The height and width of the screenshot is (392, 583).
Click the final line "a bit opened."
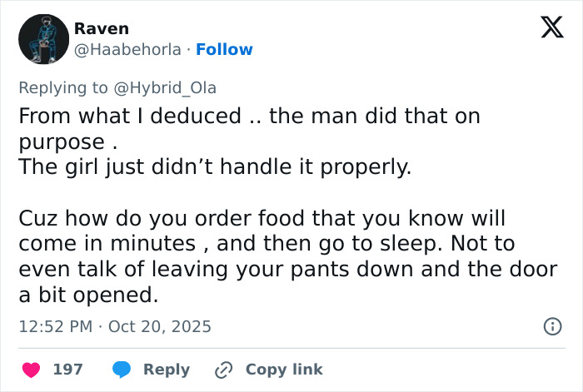[87, 295]
